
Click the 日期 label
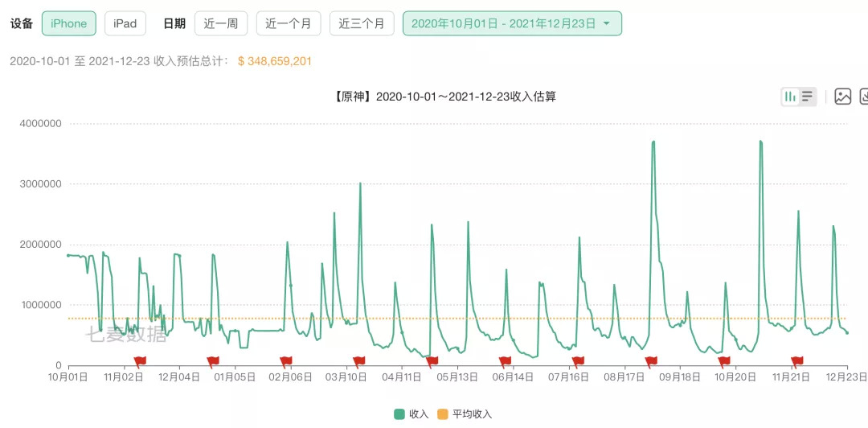coord(174,23)
